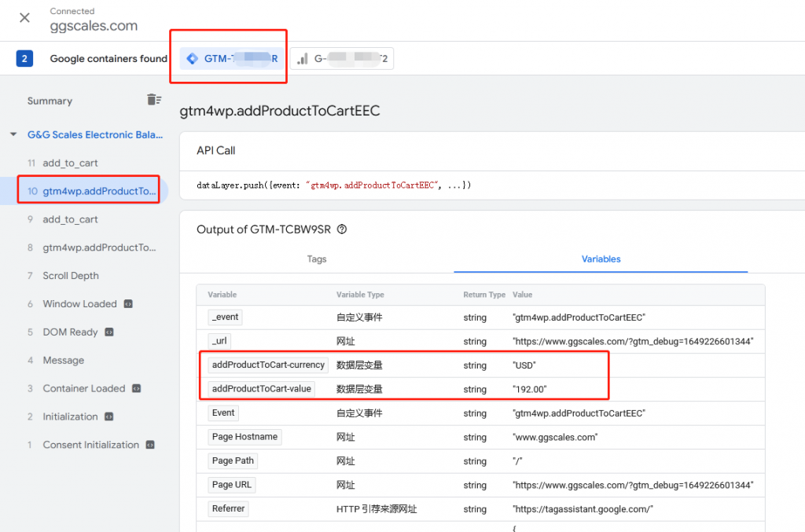805x532 pixels.
Task: Click the Referrer variable chip
Action: 229,508
